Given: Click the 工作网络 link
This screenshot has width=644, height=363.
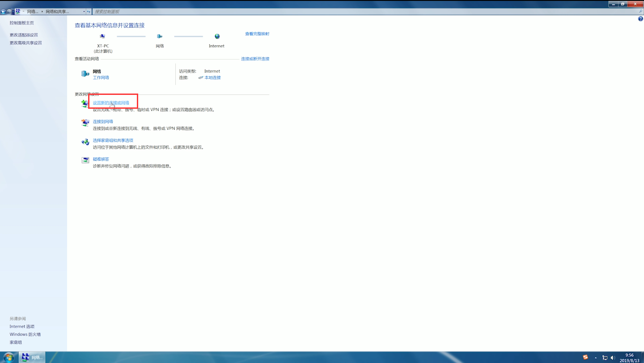Looking at the screenshot, I should click(x=101, y=78).
